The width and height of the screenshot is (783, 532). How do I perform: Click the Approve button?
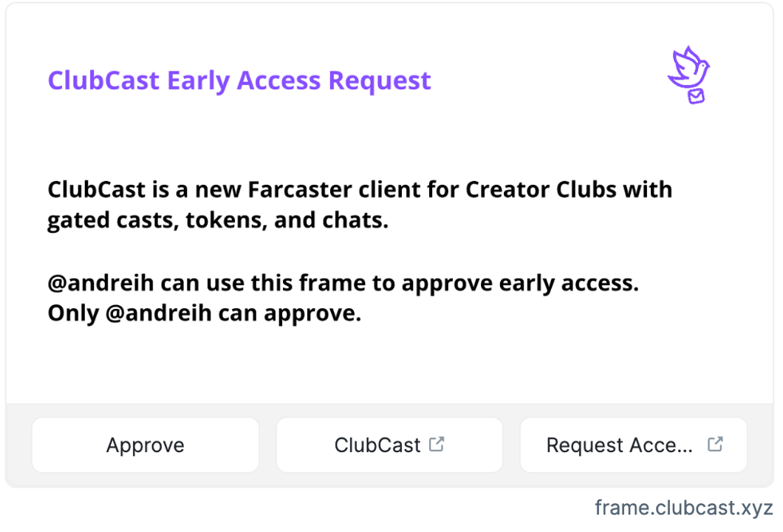point(146,445)
